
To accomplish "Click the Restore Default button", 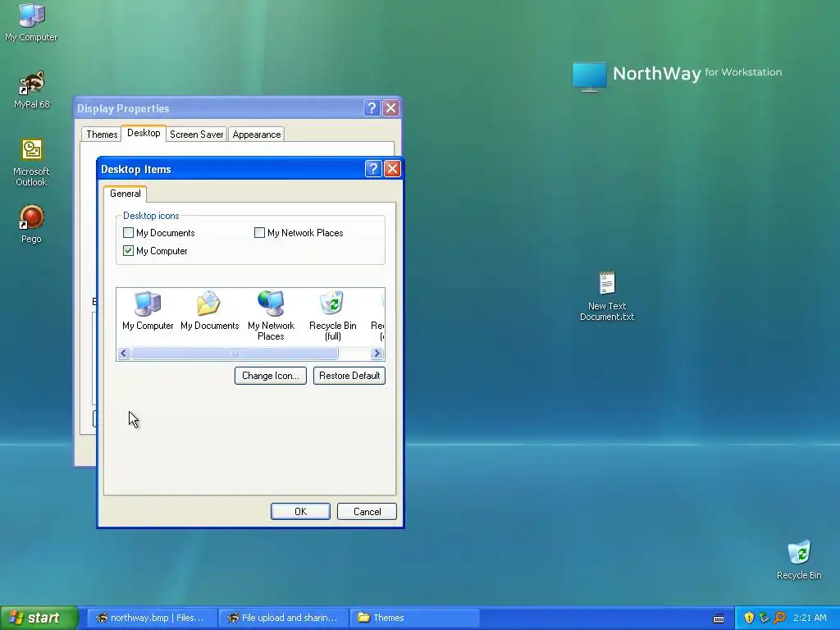I will click(349, 376).
